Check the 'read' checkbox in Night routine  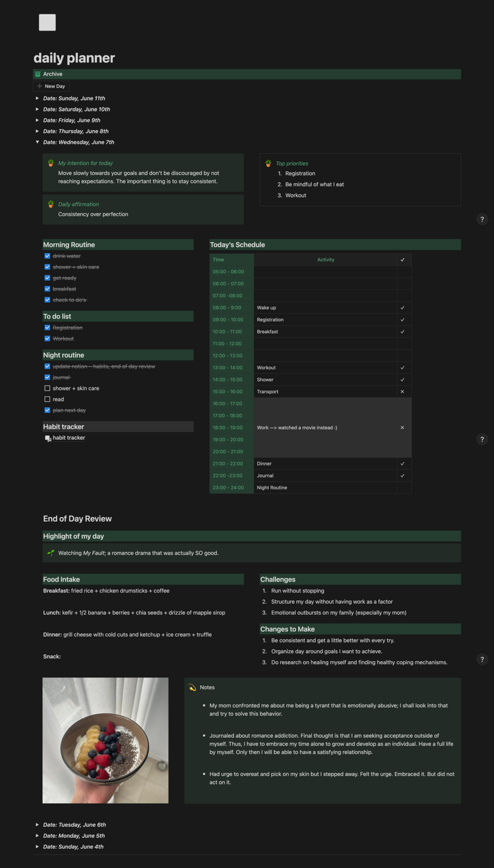pos(47,399)
